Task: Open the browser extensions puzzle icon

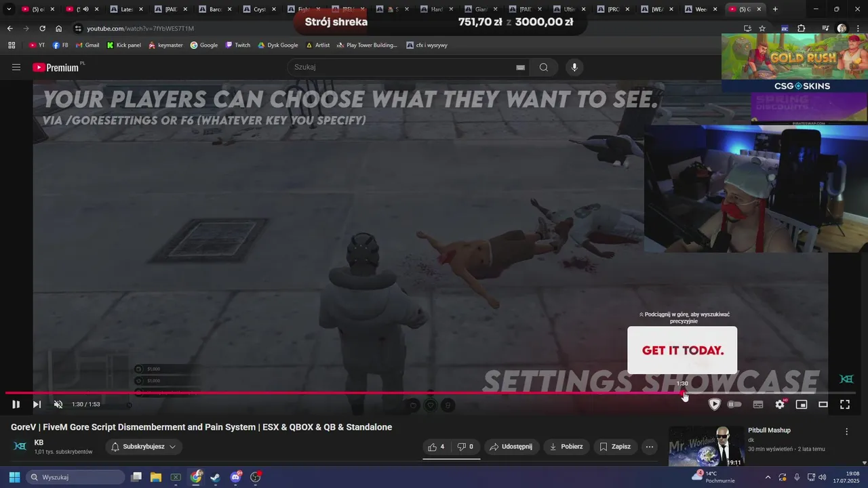Action: pyautogui.click(x=802, y=28)
